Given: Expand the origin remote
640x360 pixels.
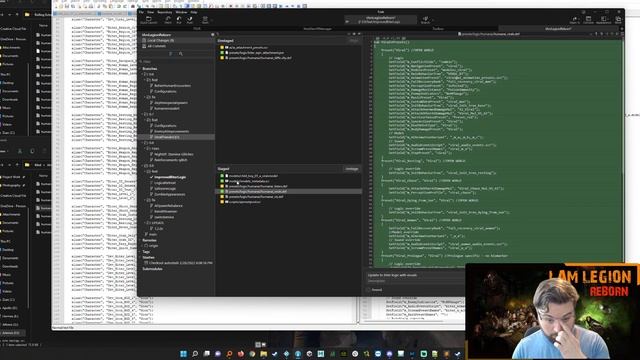Looking at the screenshot, I should [143, 246].
